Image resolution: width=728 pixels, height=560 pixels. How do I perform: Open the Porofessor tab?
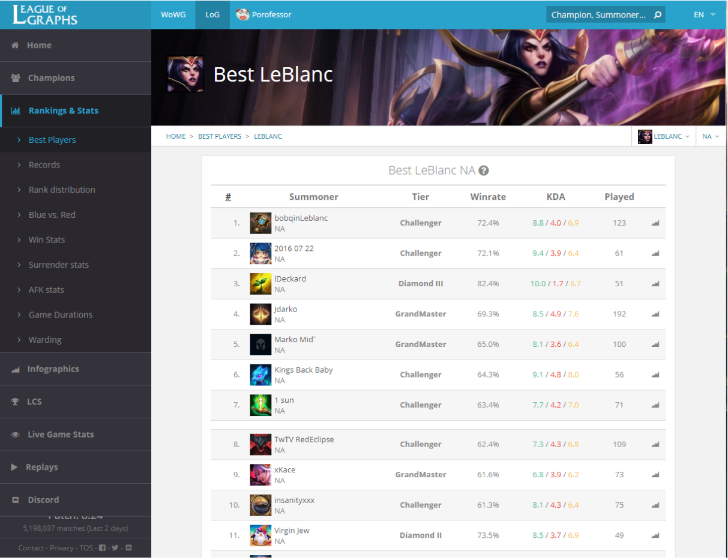tap(264, 14)
